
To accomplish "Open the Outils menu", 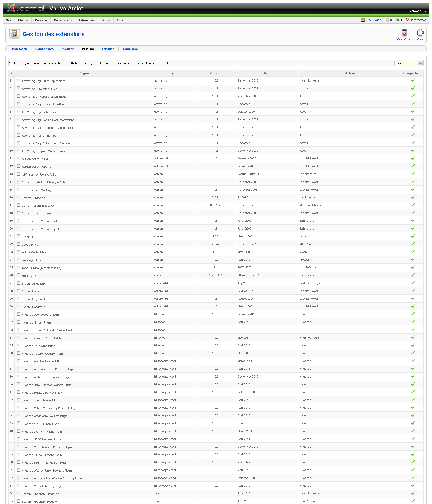I will (106, 20).
